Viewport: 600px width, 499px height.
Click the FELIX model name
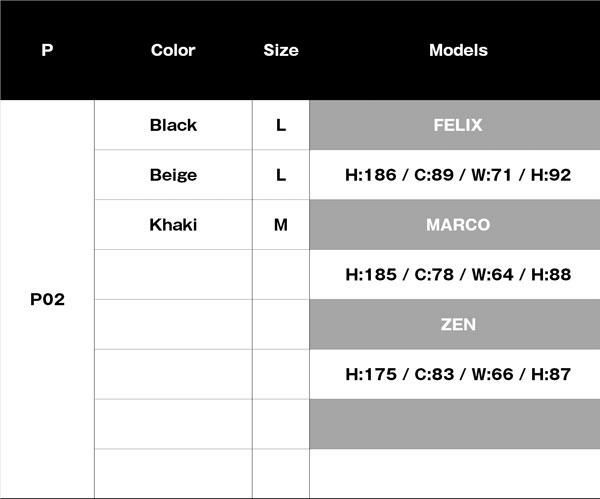click(x=458, y=125)
